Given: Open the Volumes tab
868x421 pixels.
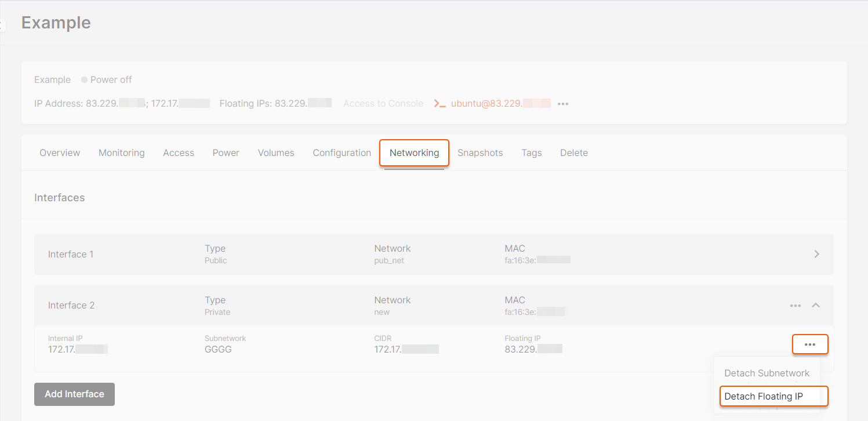Looking at the screenshot, I should coord(276,153).
